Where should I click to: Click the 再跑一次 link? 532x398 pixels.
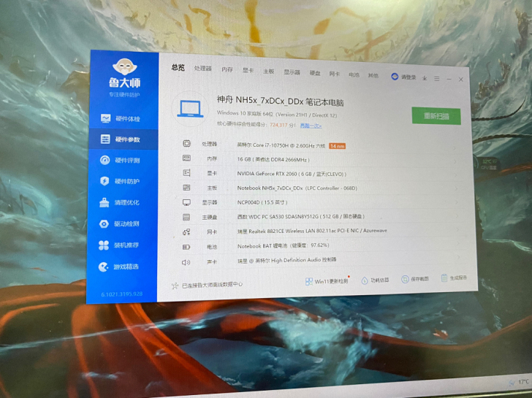[311, 125]
